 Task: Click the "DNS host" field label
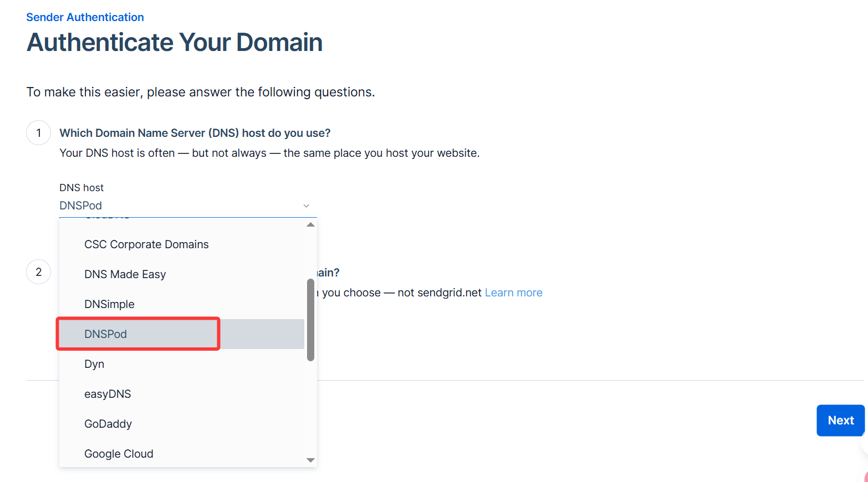[81, 188]
